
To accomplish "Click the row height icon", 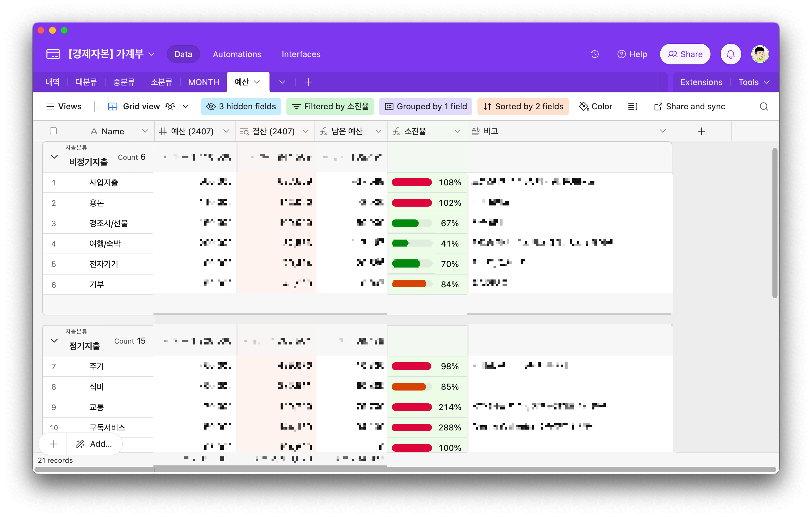I will point(632,106).
